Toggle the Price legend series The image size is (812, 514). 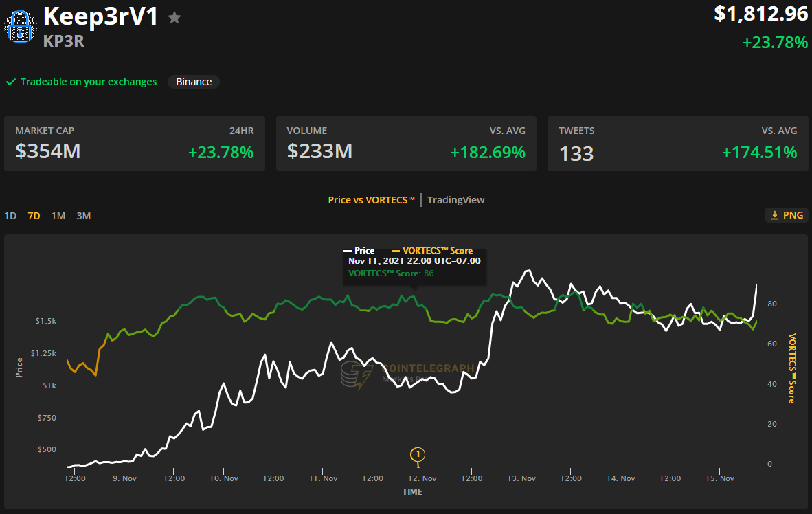point(359,251)
